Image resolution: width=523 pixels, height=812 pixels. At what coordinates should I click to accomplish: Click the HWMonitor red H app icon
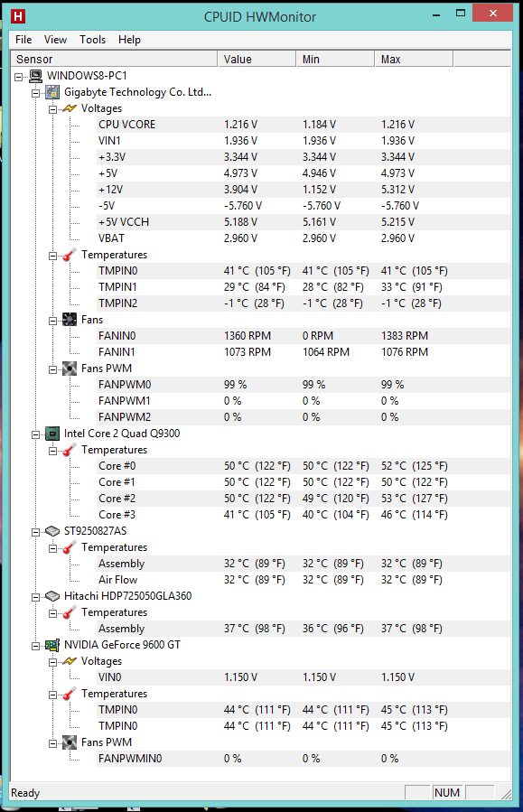(x=18, y=16)
